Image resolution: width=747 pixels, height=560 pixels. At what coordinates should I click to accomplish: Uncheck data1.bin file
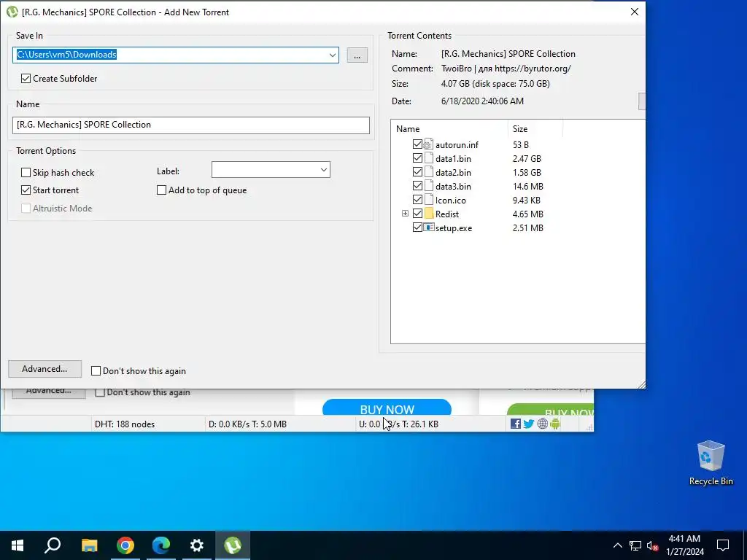tap(417, 158)
